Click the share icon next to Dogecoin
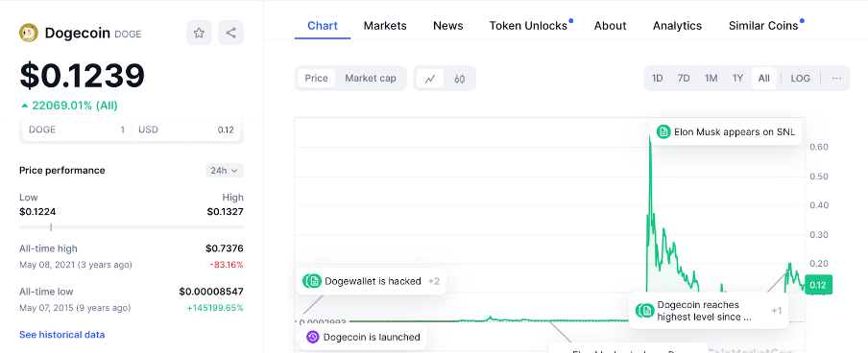This screenshot has height=353, width=868. pyautogui.click(x=230, y=33)
